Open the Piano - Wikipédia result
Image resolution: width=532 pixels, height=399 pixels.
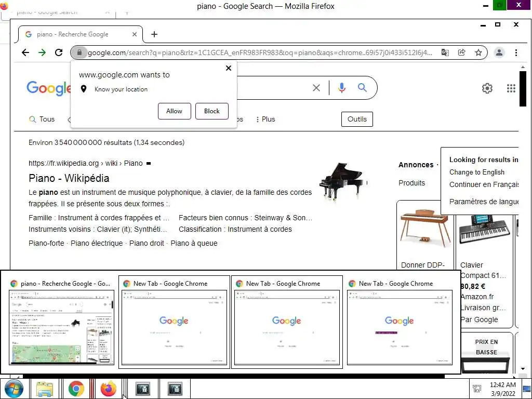(69, 178)
